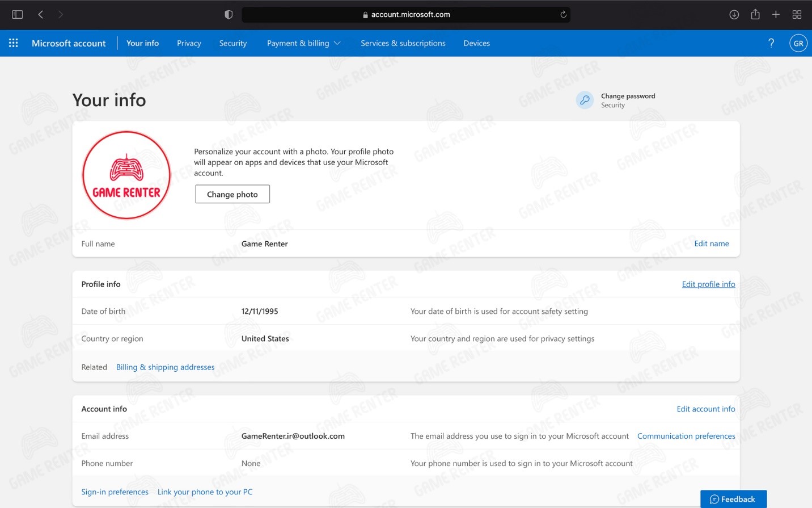The image size is (812, 508).
Task: Click the Change photo button
Action: tap(232, 194)
